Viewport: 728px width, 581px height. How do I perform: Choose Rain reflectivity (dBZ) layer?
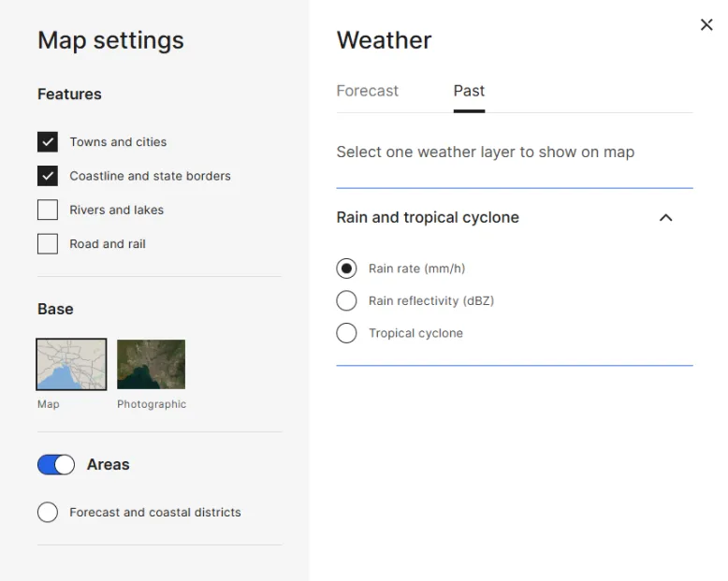[346, 300]
